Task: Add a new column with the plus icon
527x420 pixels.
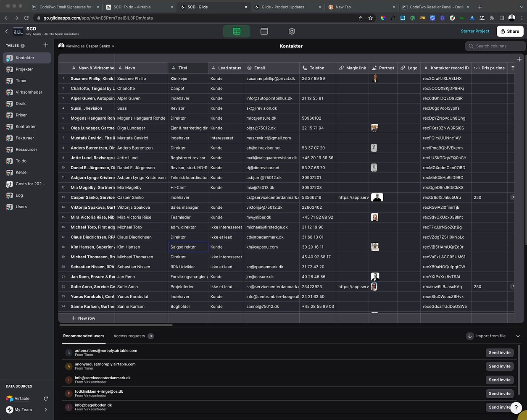Action: pyautogui.click(x=519, y=59)
